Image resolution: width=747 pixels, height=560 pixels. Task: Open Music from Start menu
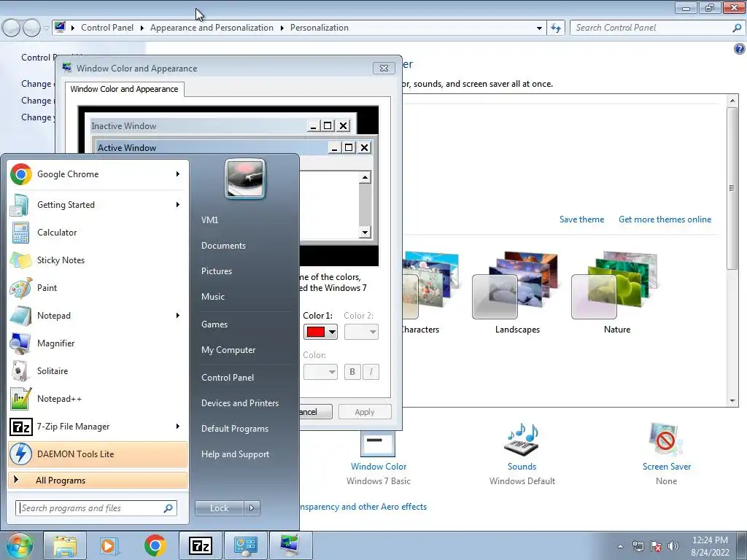(213, 297)
